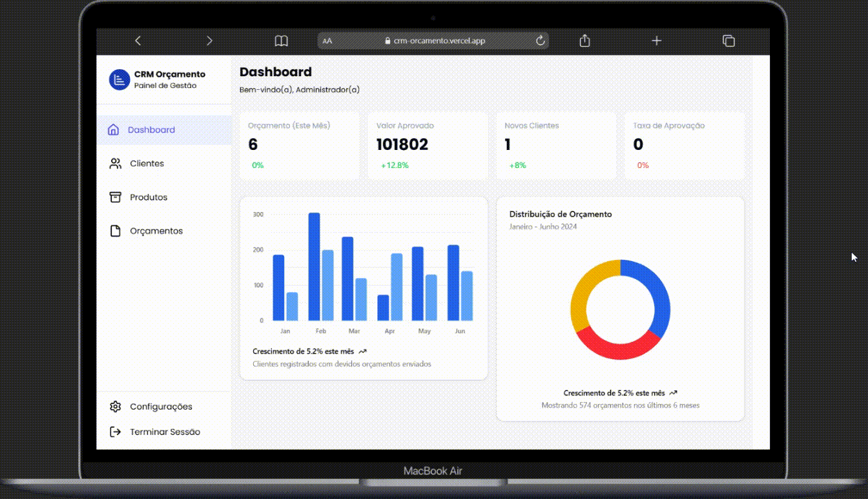Select the Dashboard entry in the navigation menu

point(152,129)
